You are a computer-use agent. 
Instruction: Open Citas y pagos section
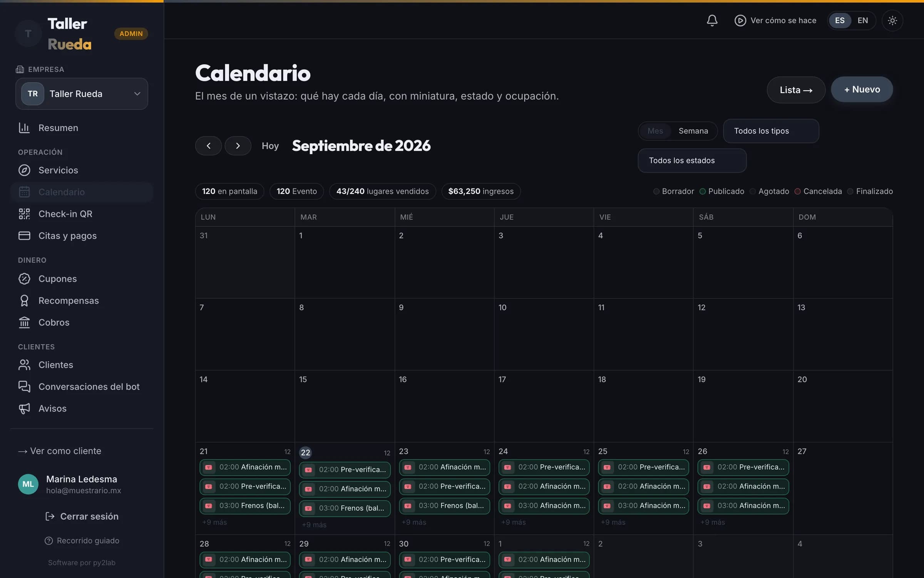point(82,235)
